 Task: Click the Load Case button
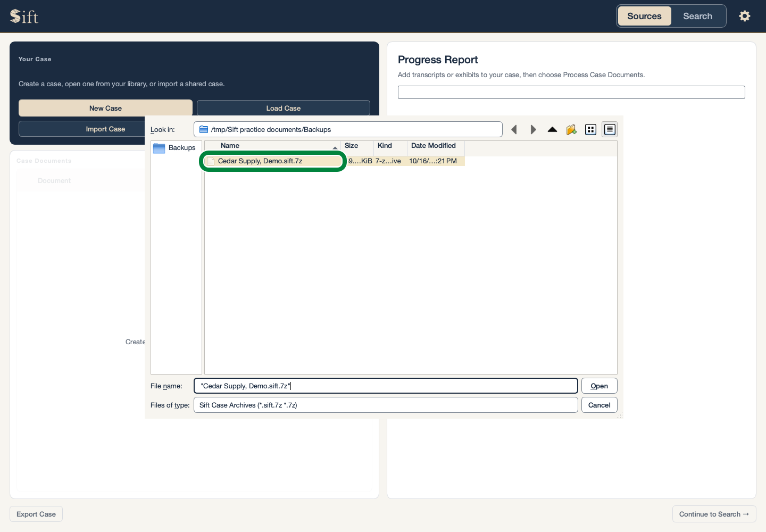(284, 108)
